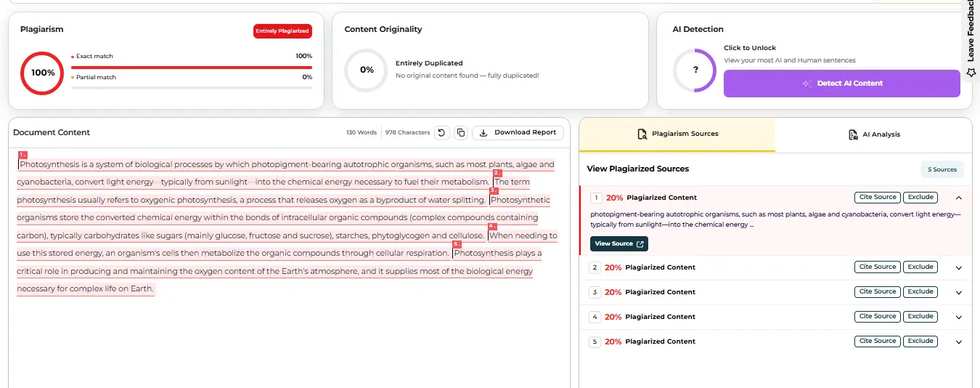Click Cite Source for source 3
980x388 pixels.
[878, 292]
